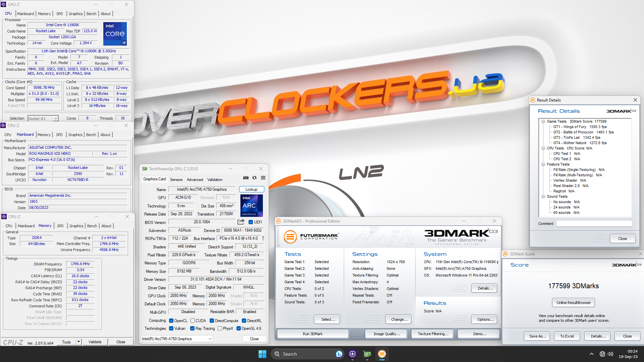Screen dimensions: 644x362
Task: Open the clock and date in taskbar
Action: click(x=628, y=354)
